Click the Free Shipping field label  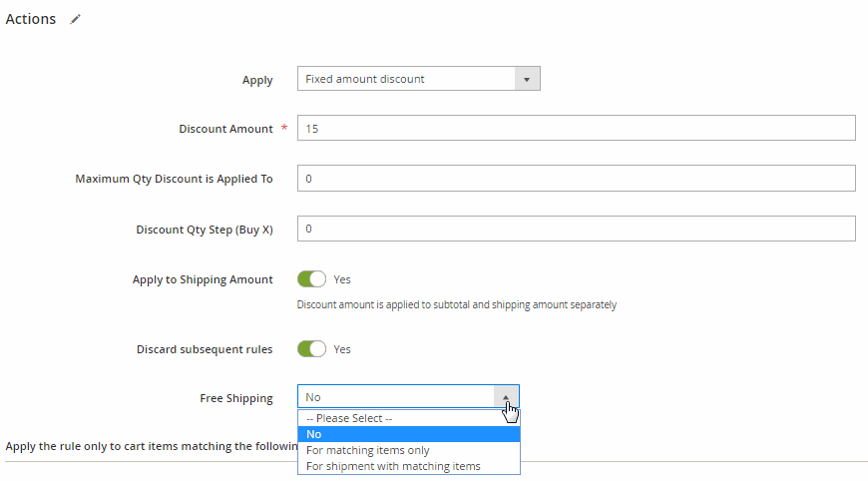[235, 398]
